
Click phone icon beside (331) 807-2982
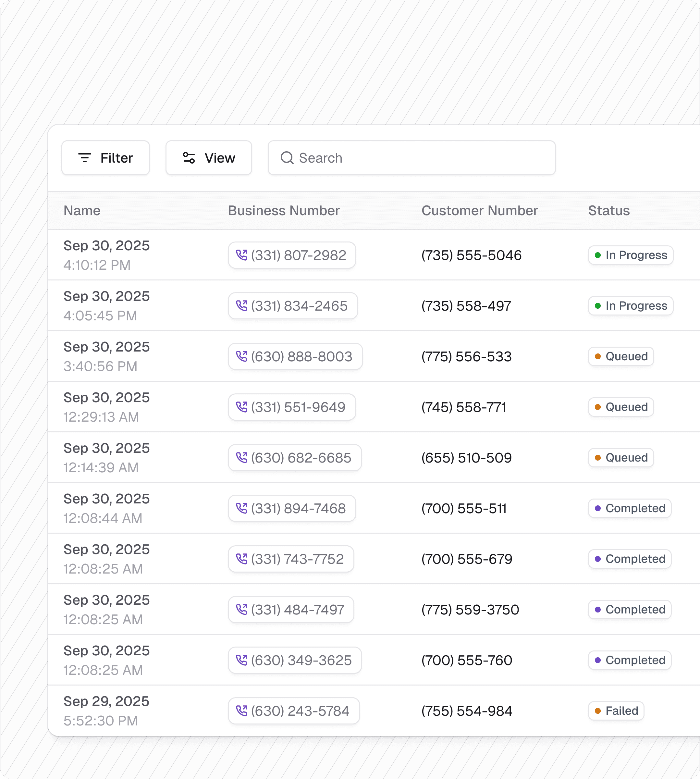[x=241, y=255]
